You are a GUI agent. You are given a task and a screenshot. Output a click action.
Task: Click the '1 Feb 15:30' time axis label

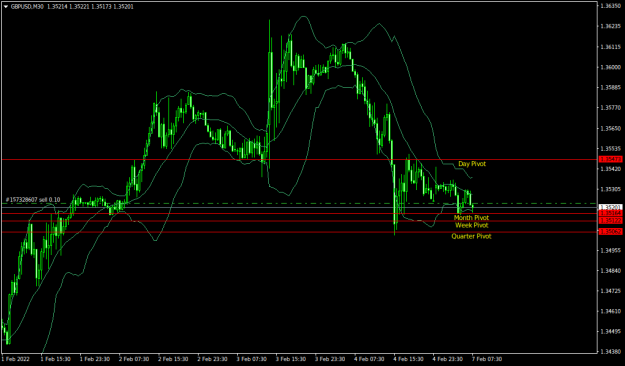pos(56,359)
